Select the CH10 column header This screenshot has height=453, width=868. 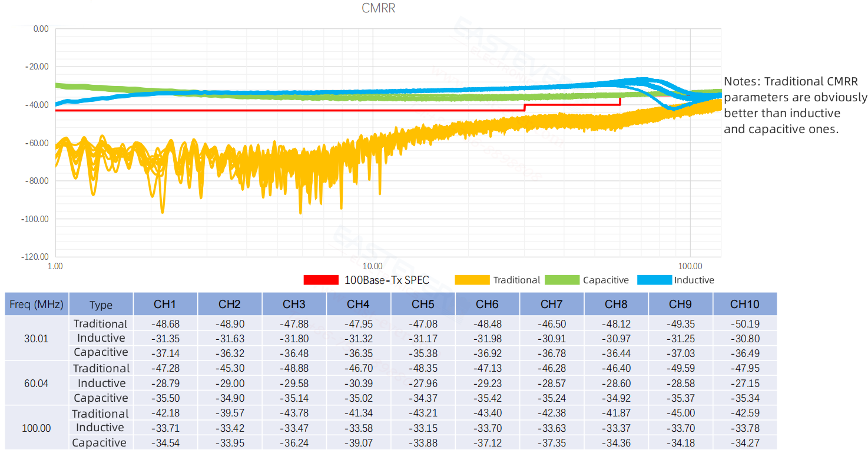745,303
